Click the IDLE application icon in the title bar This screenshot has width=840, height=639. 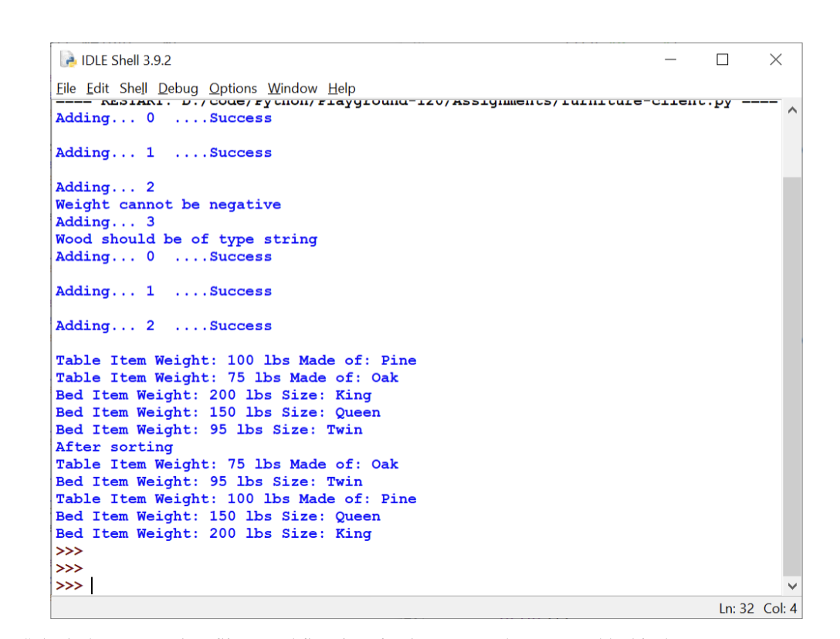68,59
